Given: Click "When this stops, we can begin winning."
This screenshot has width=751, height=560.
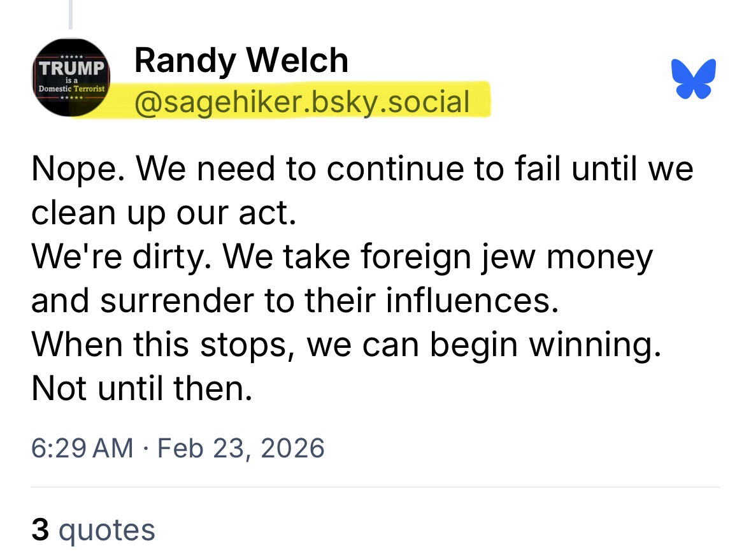Looking at the screenshot, I should (x=343, y=345).
